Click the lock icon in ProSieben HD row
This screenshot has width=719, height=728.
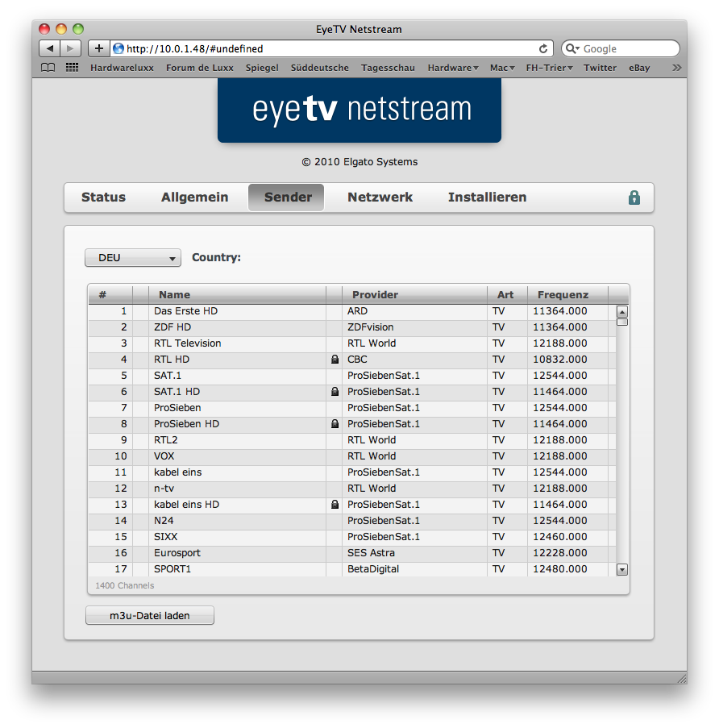pyautogui.click(x=335, y=424)
